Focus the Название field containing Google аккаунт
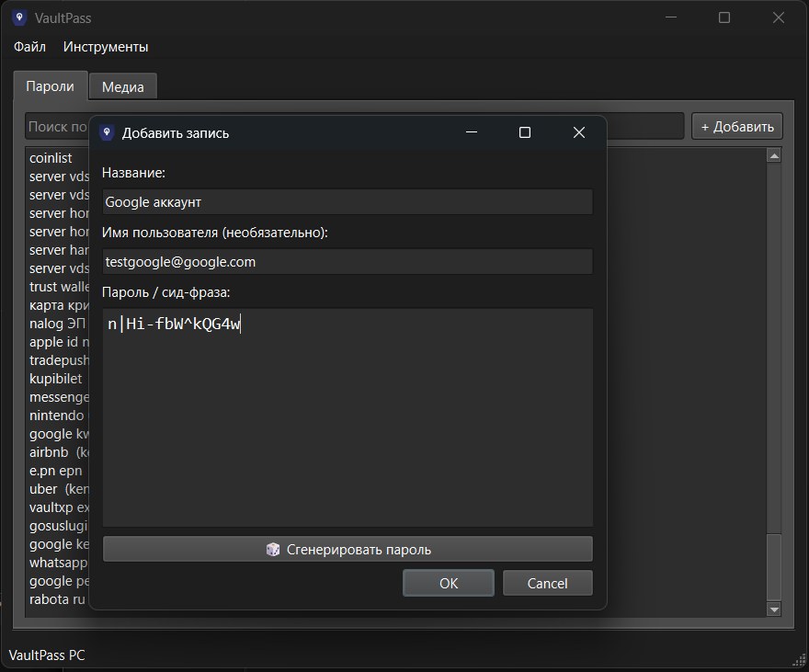The image size is (809, 672). point(348,202)
